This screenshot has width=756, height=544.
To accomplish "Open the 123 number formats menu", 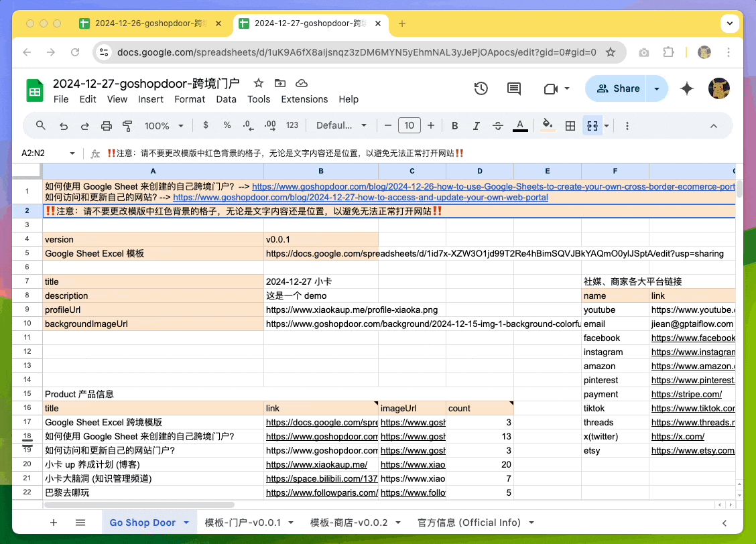I will [292, 125].
